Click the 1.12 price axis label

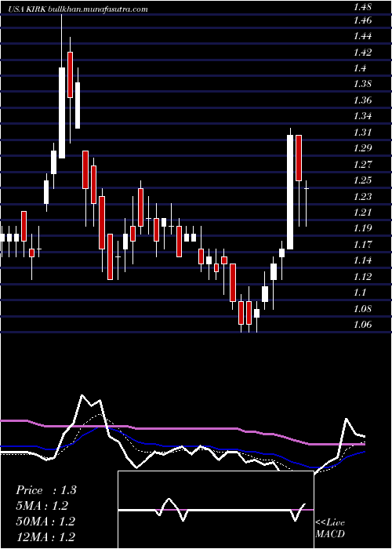362,277
